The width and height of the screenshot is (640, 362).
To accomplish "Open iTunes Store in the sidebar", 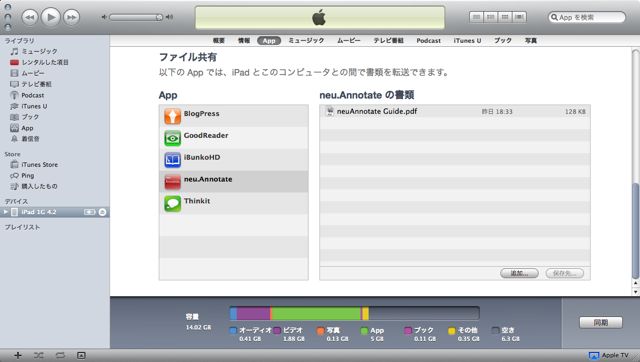I will [x=40, y=164].
